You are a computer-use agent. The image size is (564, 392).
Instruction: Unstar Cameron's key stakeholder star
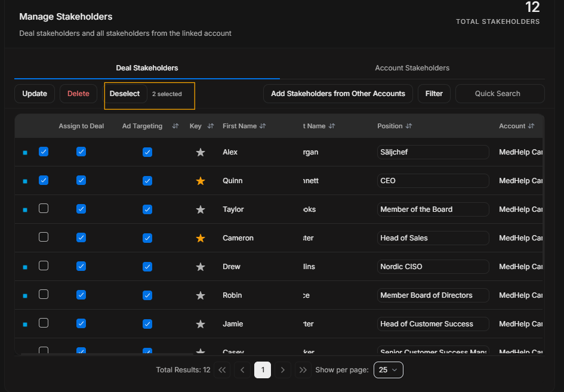pos(201,238)
